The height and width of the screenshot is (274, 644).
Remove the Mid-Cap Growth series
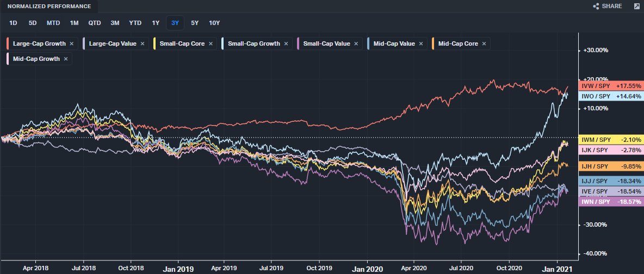(x=66, y=59)
